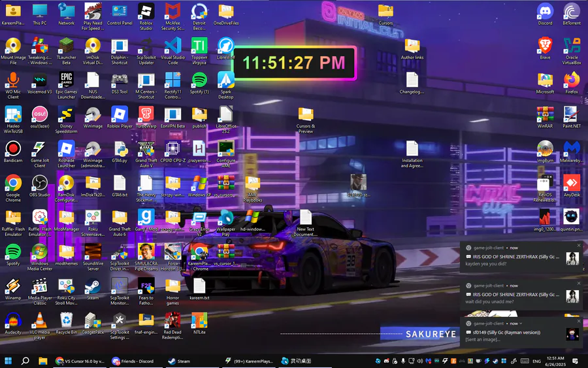Open the sf0149 "Sent an image" notification
This screenshot has height=368, width=588.
pos(521,333)
